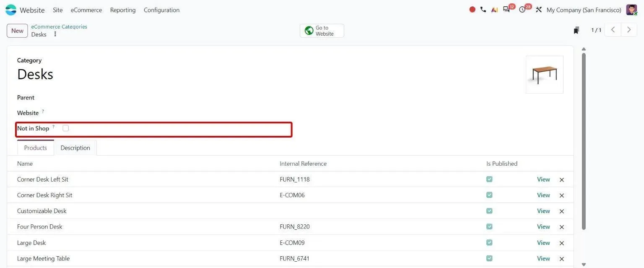The height and width of the screenshot is (268, 644).
Task: Toggle Is Published for Large Desk
Action: 489,242
